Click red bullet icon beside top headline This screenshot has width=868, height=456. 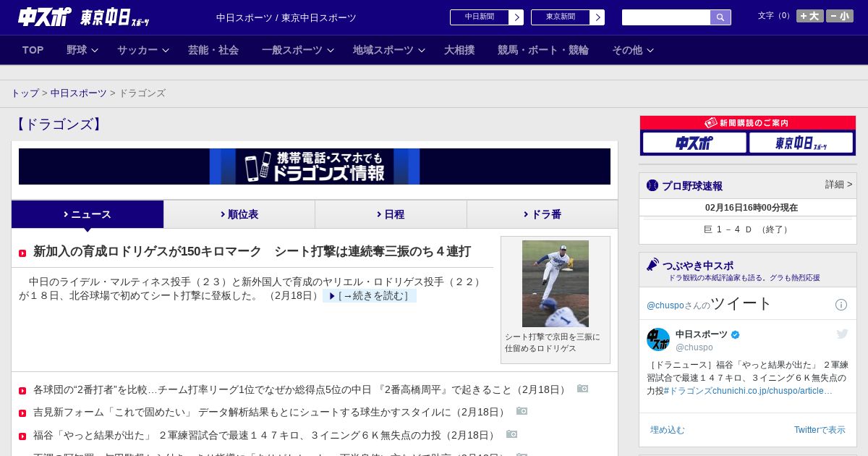click(22, 253)
